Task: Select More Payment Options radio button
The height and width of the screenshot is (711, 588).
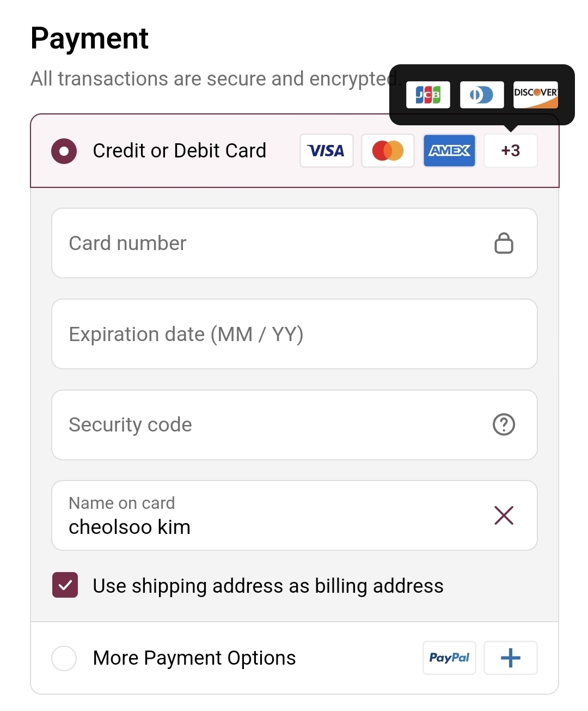Action: 64,658
